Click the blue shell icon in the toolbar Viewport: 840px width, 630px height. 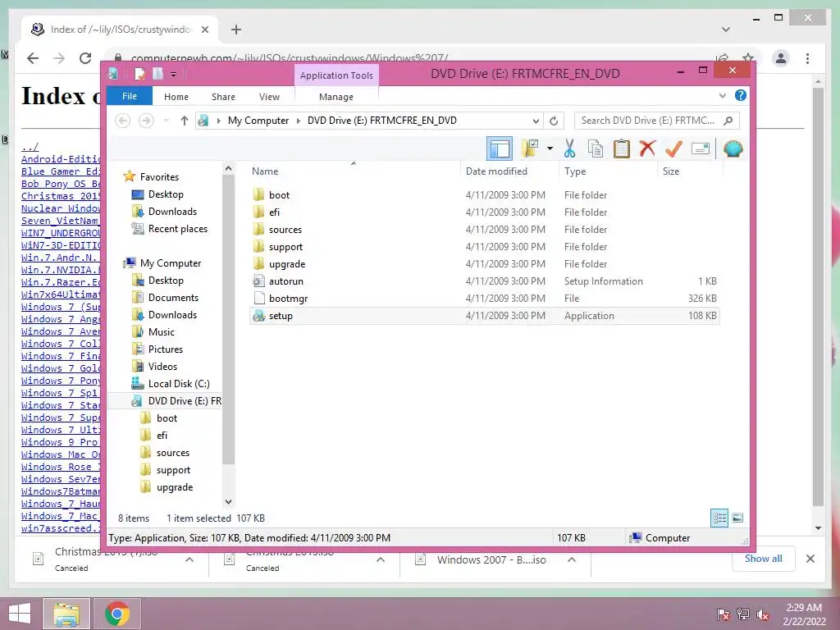pyautogui.click(x=733, y=148)
